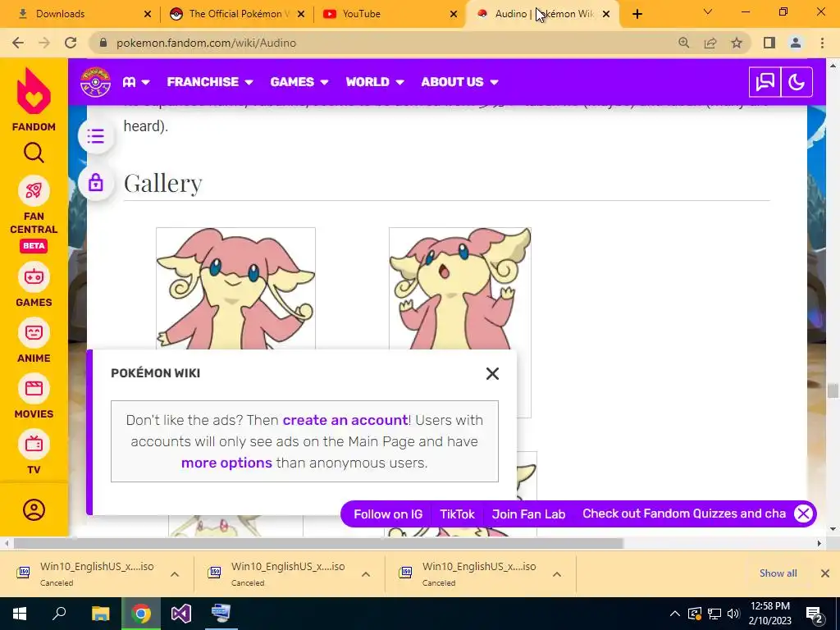This screenshot has width=840, height=630.
Task: Go back to previous page
Action: pos(18,43)
